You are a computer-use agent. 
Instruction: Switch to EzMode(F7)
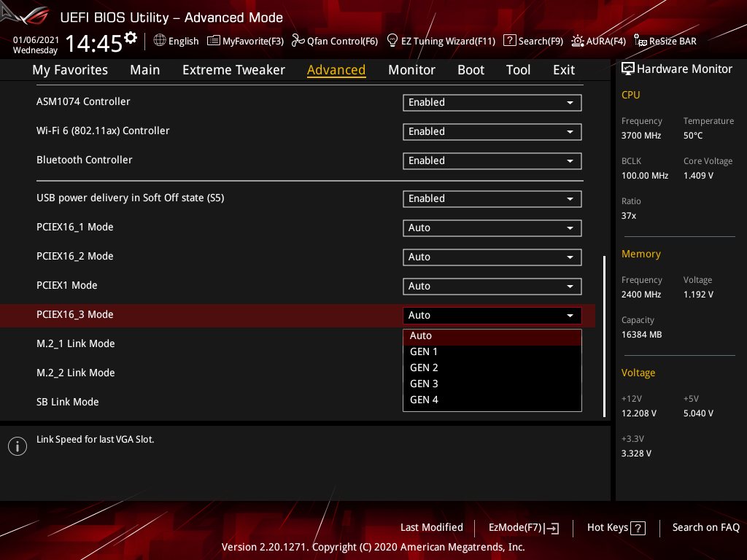point(524,528)
